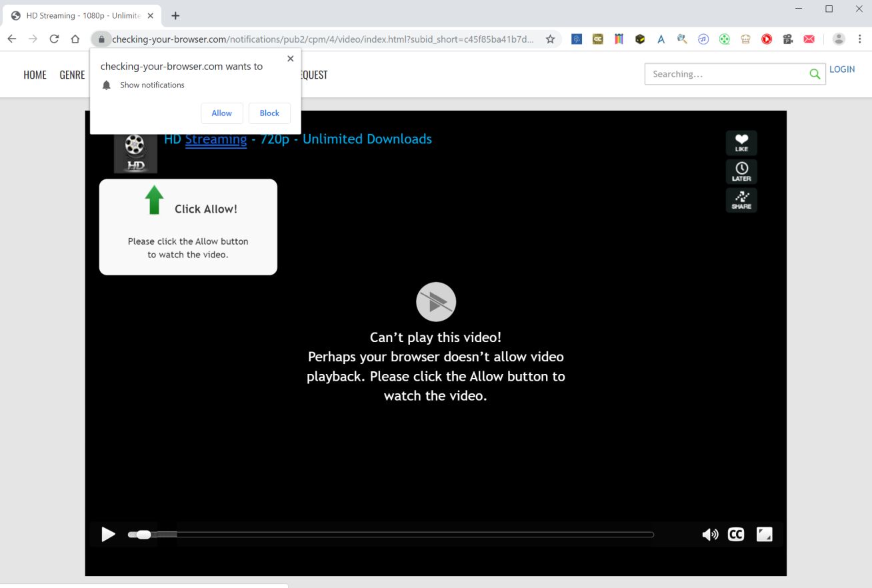Block notifications in the permission popup

(269, 113)
